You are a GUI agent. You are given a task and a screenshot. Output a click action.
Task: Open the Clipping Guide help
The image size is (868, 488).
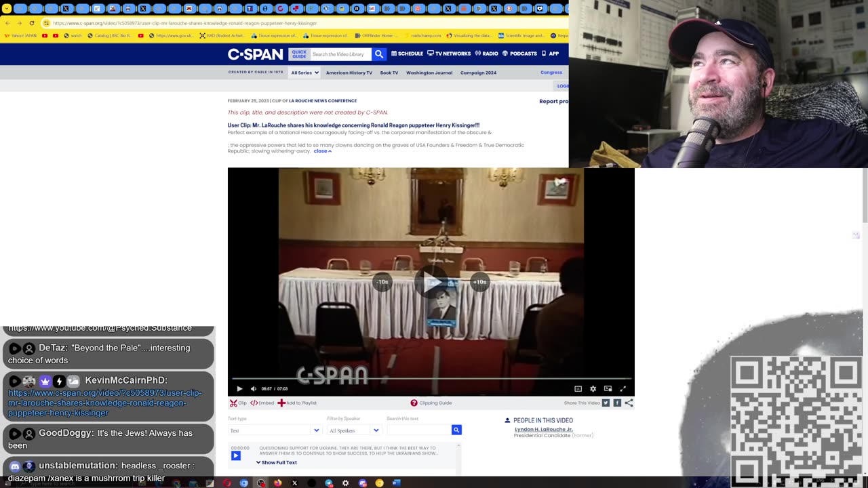point(431,403)
